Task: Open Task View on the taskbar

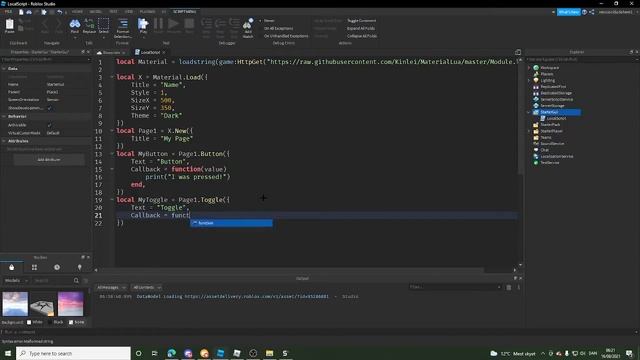Action: pos(154,353)
